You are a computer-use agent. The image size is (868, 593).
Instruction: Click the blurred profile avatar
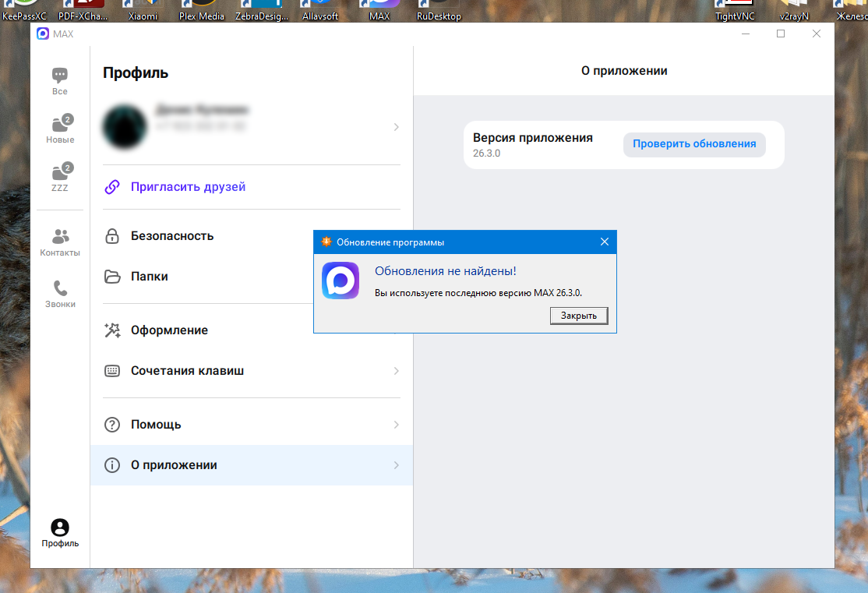pos(125,127)
